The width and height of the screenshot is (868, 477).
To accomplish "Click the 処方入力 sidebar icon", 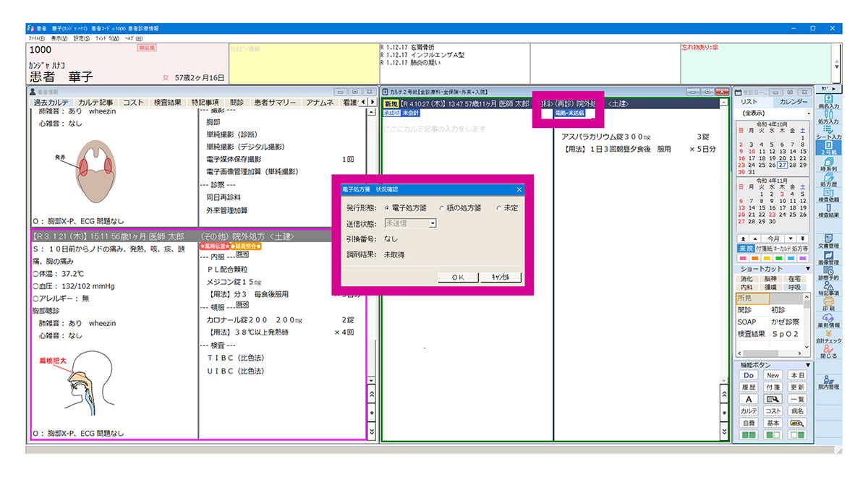I will 828,118.
